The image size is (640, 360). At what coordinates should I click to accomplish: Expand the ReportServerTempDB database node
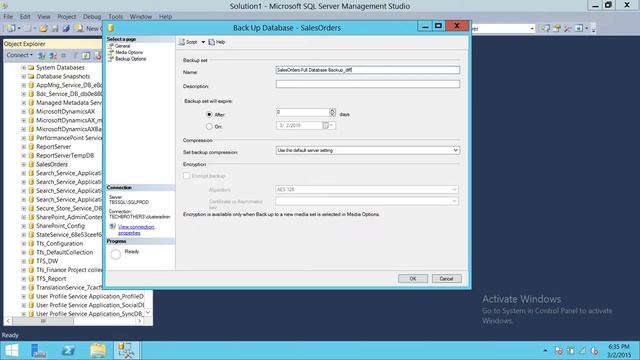pyautogui.click(x=24, y=156)
